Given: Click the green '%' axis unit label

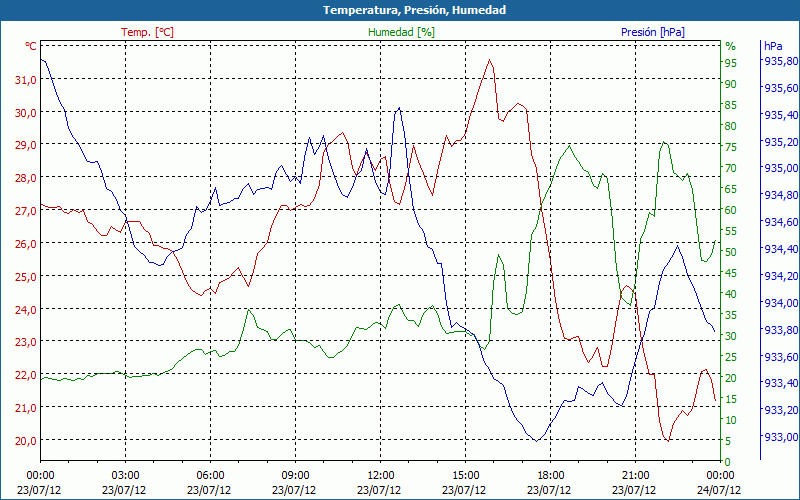Looking at the screenshot, I should click(731, 46).
